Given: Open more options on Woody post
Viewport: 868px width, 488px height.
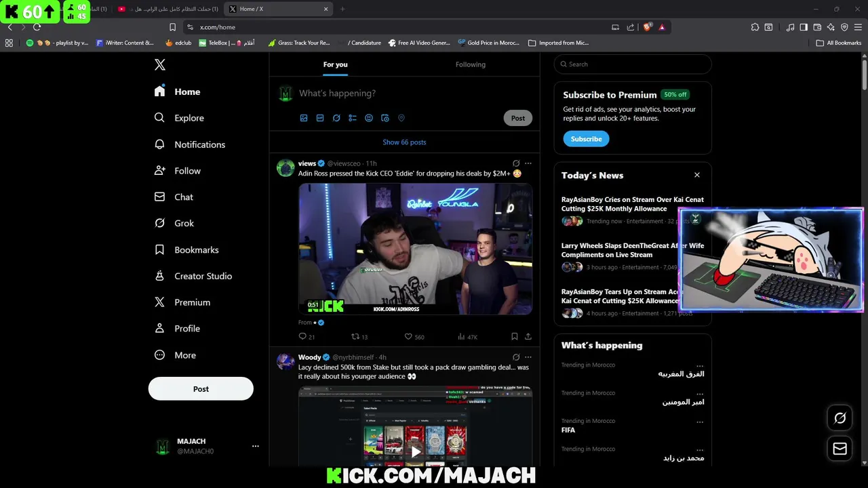Looking at the screenshot, I should point(528,357).
